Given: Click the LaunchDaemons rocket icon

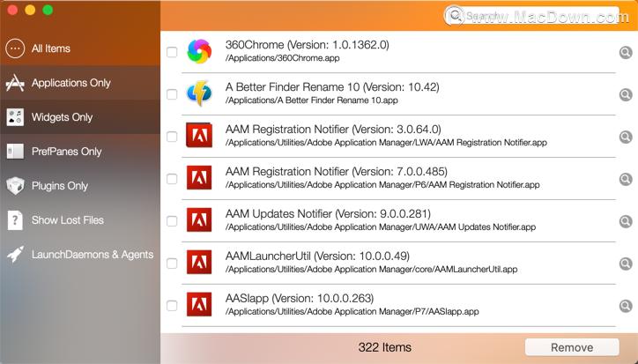Looking at the screenshot, I should [15, 255].
